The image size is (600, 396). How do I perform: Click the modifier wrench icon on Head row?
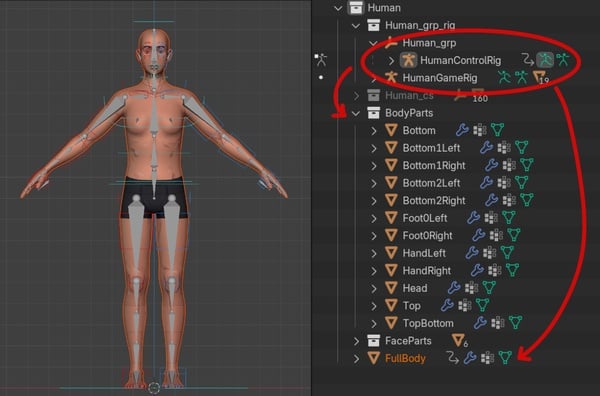tap(454, 288)
